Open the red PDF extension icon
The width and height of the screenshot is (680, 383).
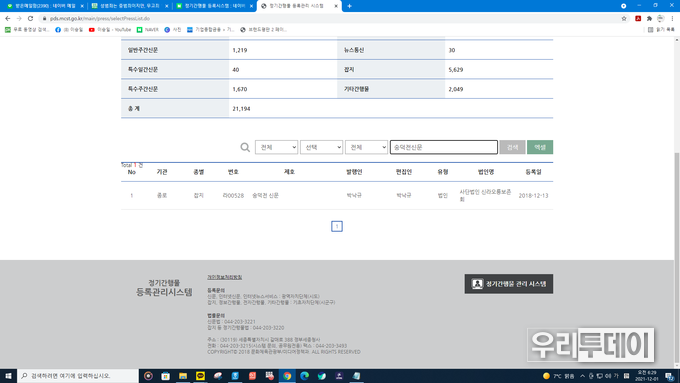click(638, 19)
